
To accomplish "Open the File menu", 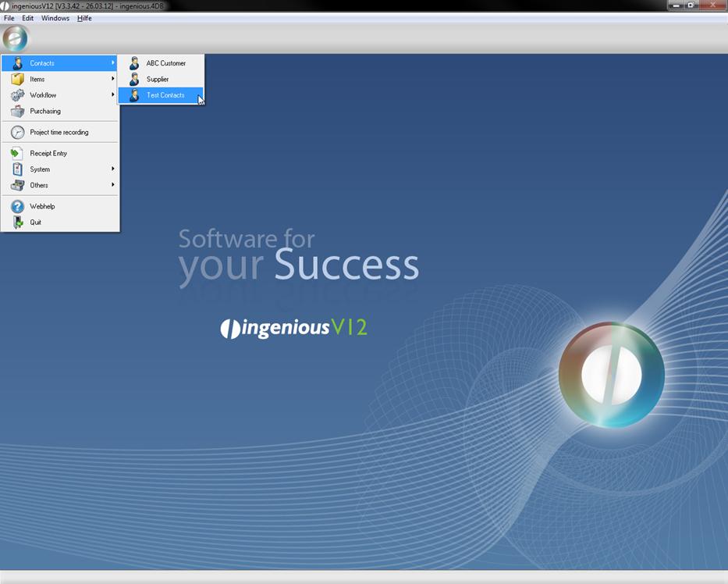I will [9, 18].
